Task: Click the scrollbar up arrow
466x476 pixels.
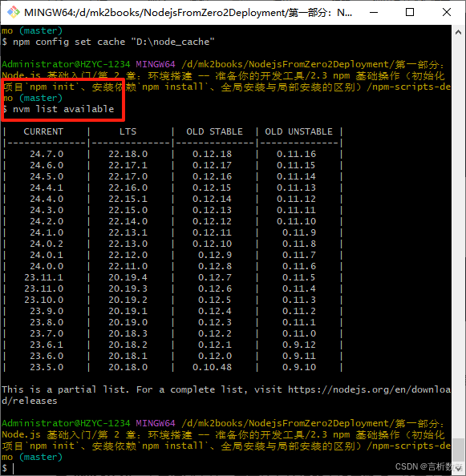Action: pyautogui.click(x=458, y=32)
